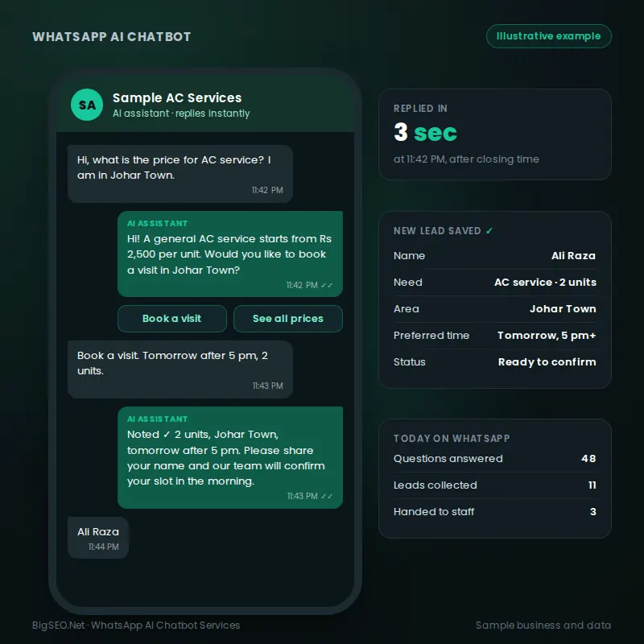Click the Area value 'Johar Town'
This screenshot has width=644, height=644.
click(563, 309)
